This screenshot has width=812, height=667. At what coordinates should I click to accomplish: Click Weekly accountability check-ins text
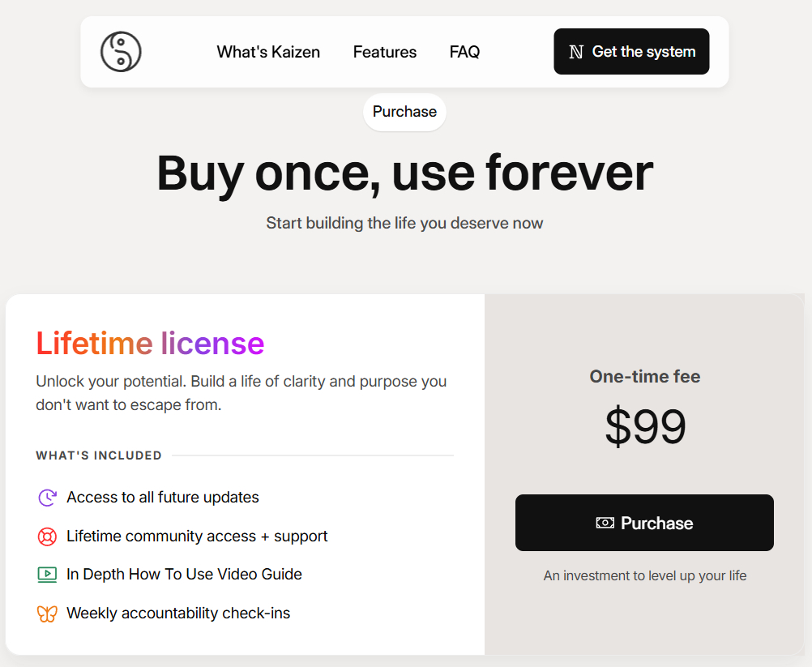(x=178, y=614)
